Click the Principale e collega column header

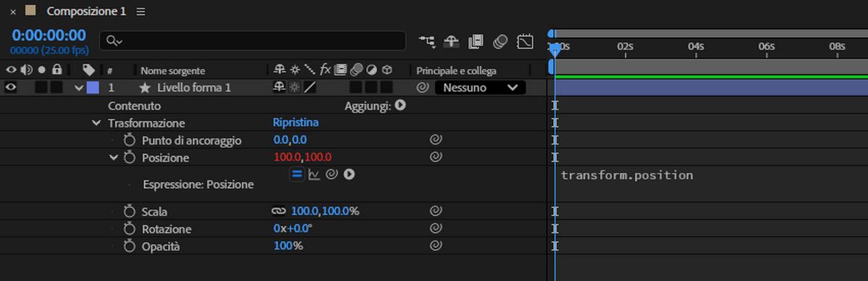[x=456, y=71]
